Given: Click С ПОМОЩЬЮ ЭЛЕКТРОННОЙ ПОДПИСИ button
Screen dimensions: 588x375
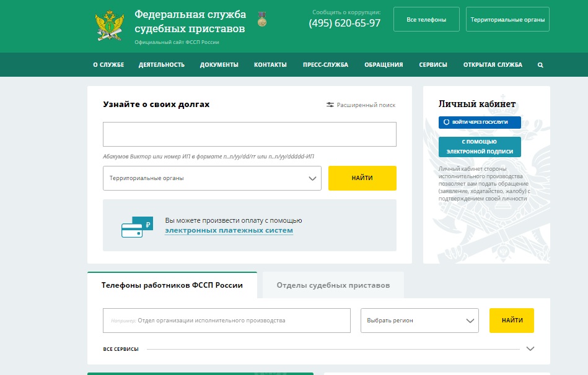Looking at the screenshot, I should [x=480, y=147].
